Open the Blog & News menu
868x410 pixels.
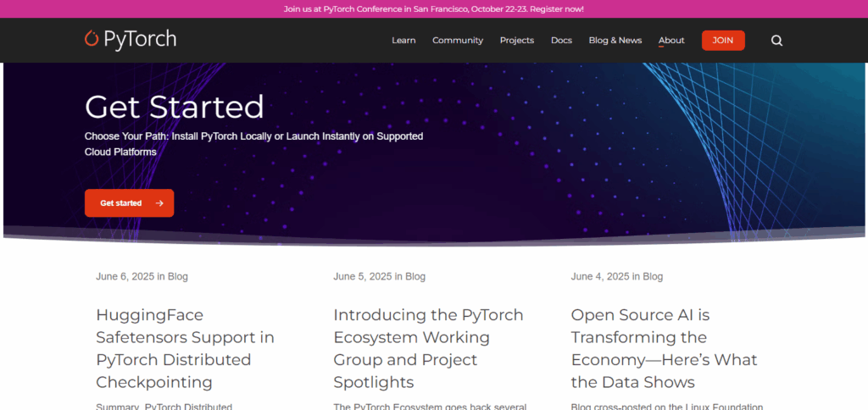tap(615, 41)
